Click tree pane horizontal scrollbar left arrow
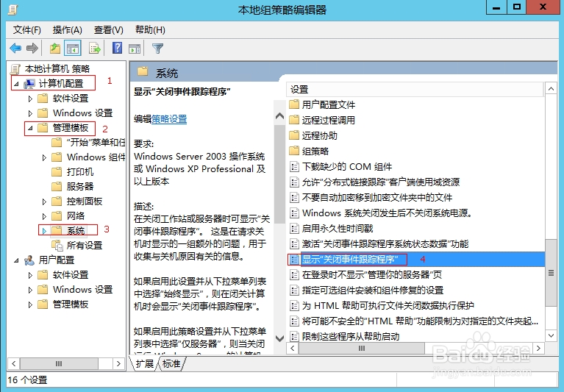Screen dimensions: 564x392 click(x=14, y=363)
